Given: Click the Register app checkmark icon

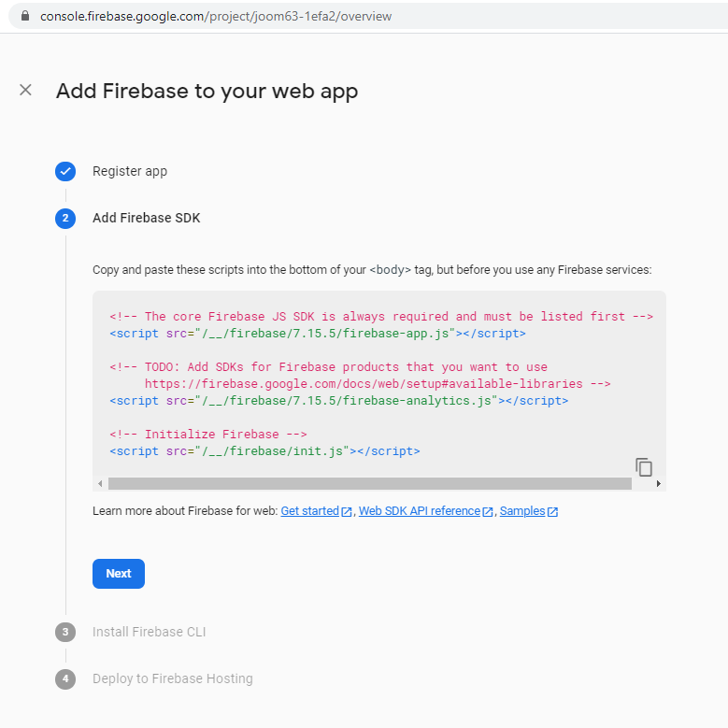Looking at the screenshot, I should point(65,171).
